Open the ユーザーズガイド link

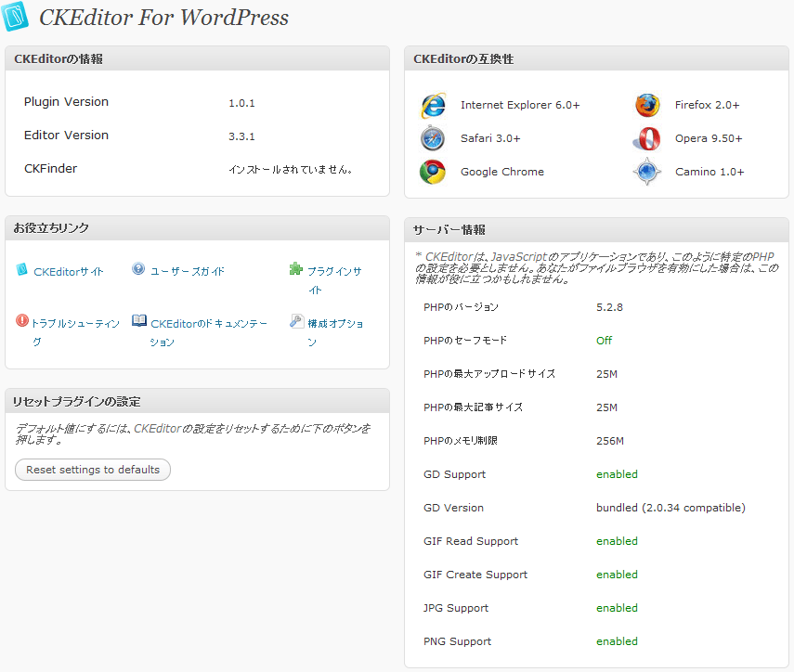[188, 272]
